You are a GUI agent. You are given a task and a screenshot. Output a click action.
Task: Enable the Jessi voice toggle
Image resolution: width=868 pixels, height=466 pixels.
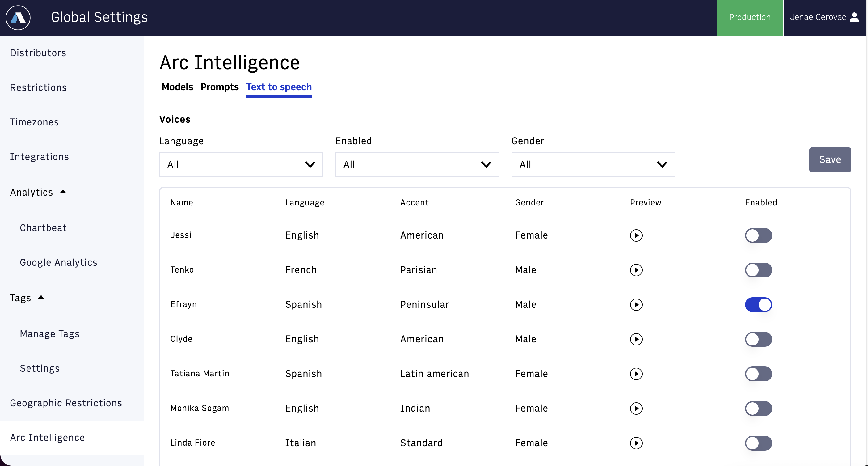coord(758,235)
